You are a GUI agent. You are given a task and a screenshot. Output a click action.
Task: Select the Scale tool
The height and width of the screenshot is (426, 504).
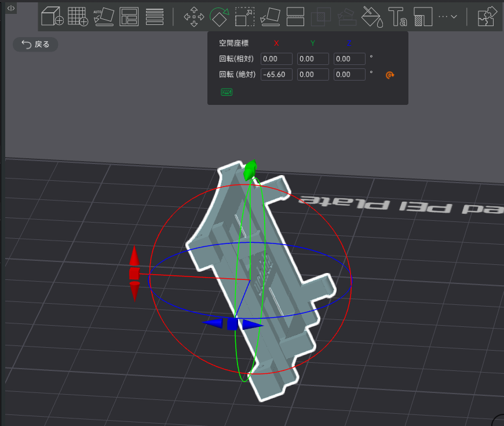click(x=245, y=16)
